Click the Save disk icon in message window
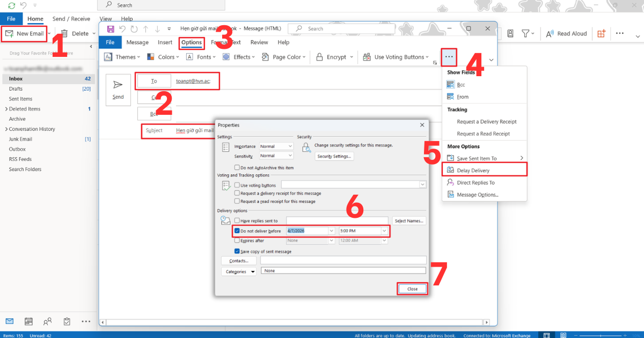Screen dimensions: 644x338 [111, 28]
